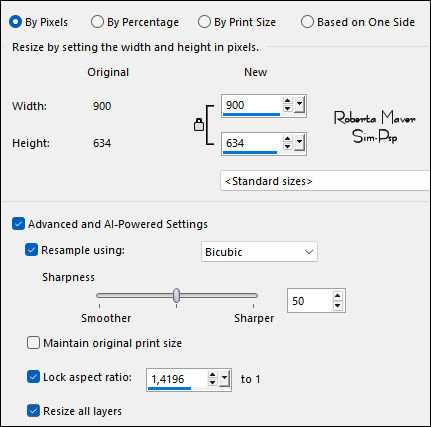431x427 pixels.
Task: Open the Bicubic resample method dropdown
Action: coord(259,252)
